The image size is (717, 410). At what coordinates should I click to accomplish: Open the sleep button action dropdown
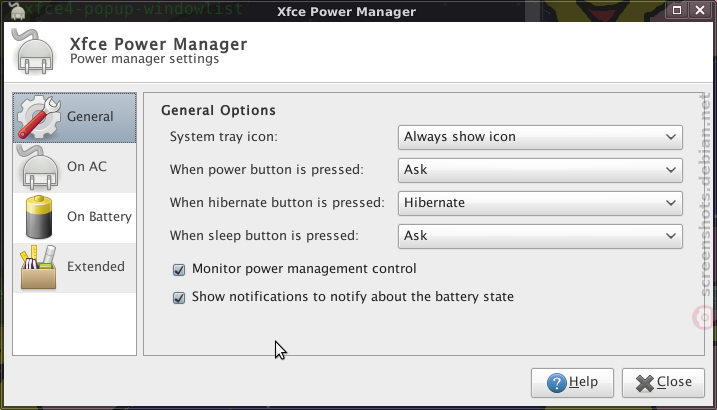tap(540, 236)
